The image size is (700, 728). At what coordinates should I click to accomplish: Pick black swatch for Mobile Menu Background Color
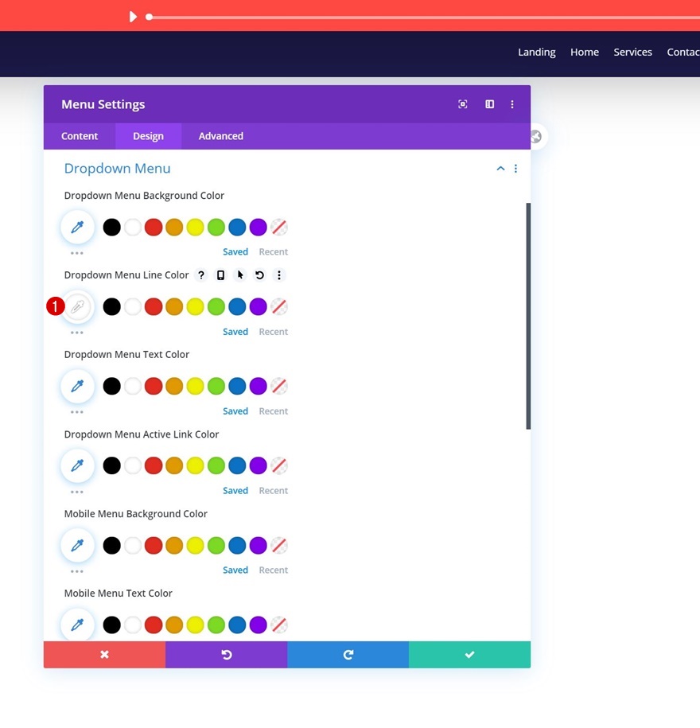(x=112, y=545)
